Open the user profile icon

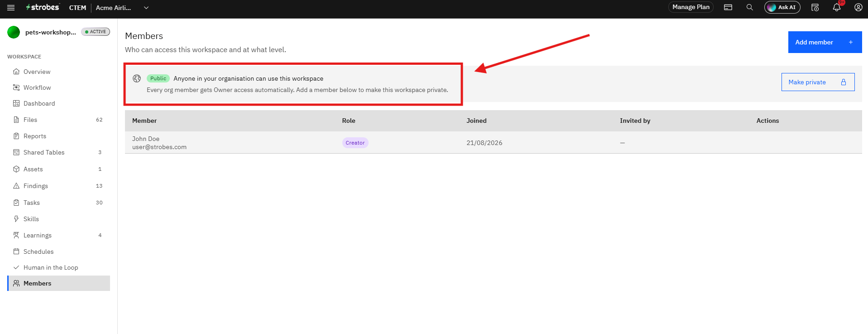pos(858,7)
